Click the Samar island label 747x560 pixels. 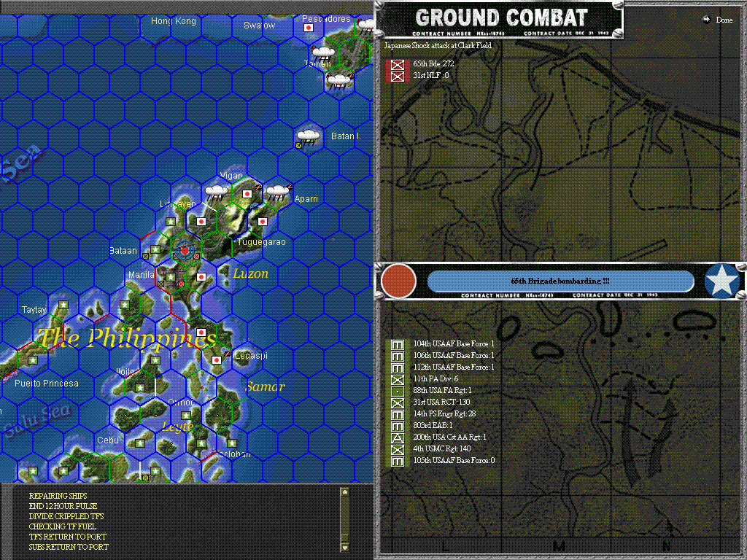pyautogui.click(x=265, y=386)
